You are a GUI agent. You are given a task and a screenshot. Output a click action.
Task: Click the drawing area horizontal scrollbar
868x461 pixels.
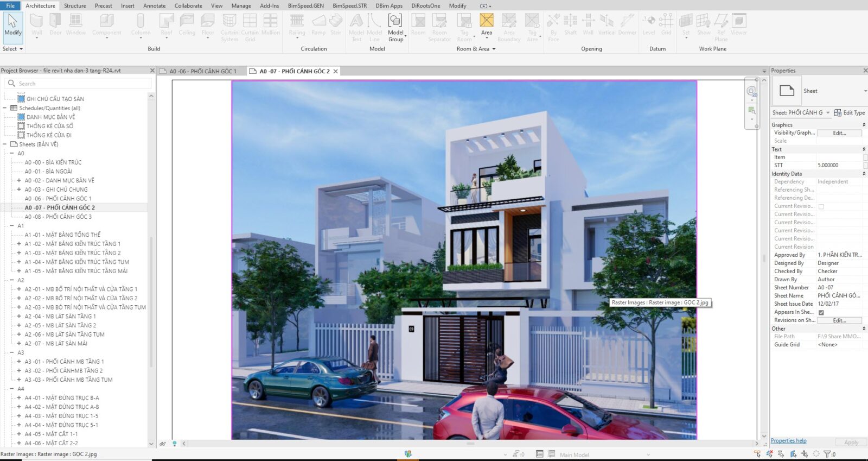[x=470, y=444]
